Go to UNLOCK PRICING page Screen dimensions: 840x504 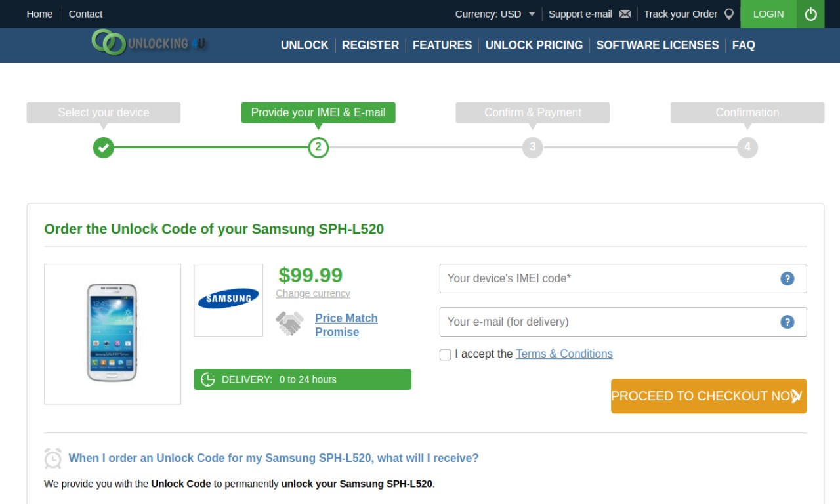(x=534, y=45)
